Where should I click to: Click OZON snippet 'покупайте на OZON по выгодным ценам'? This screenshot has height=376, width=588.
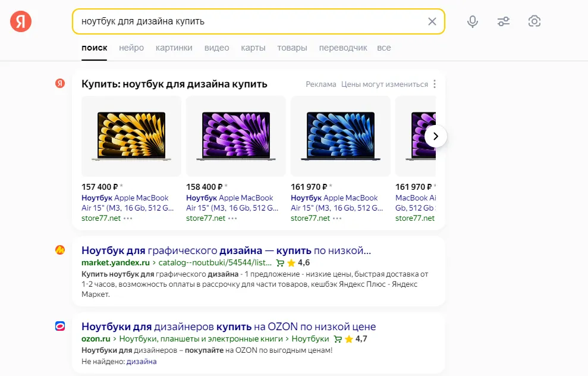[x=259, y=350]
